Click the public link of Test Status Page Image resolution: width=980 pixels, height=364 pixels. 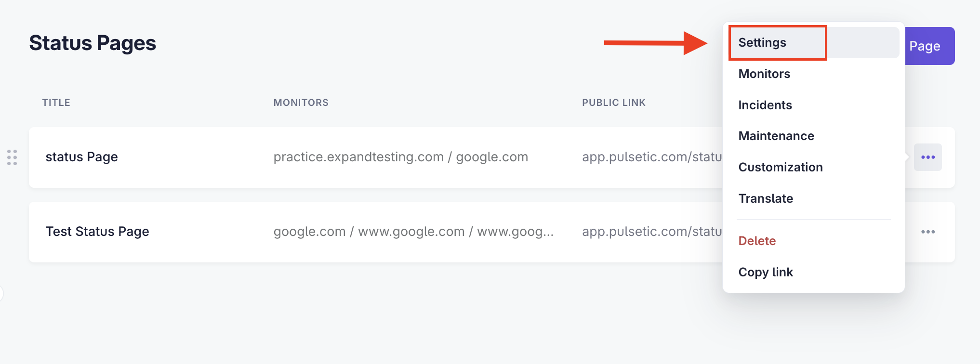click(x=652, y=232)
